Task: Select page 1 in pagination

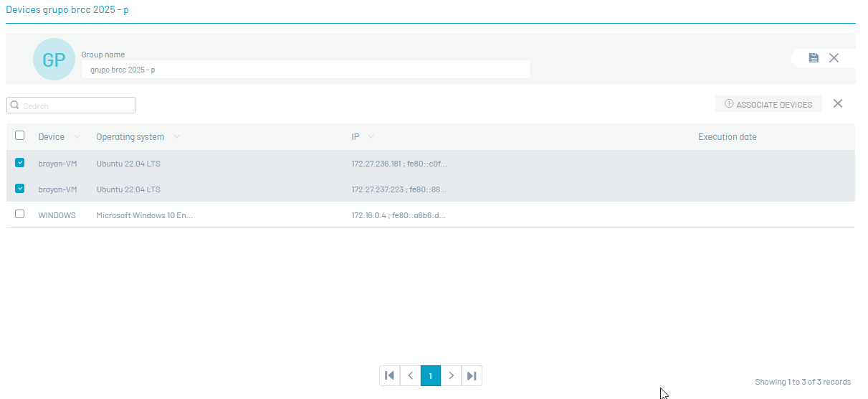Action: pos(431,375)
